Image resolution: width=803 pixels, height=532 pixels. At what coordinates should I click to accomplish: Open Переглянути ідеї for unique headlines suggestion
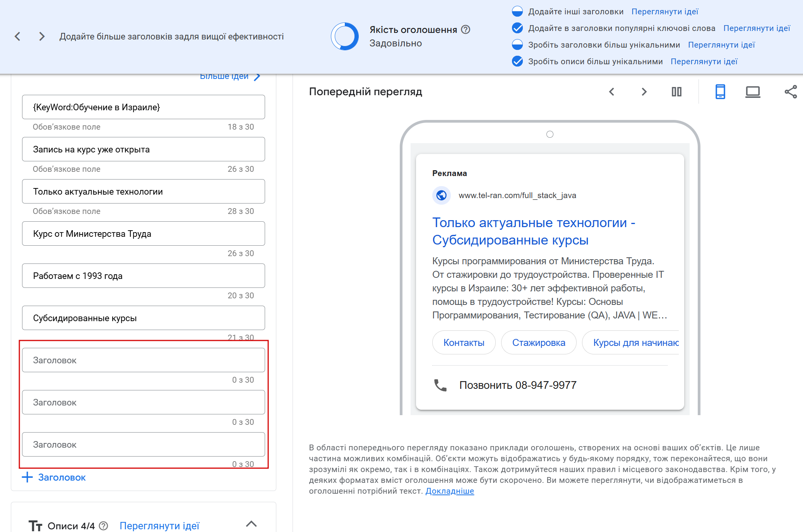coord(721,45)
